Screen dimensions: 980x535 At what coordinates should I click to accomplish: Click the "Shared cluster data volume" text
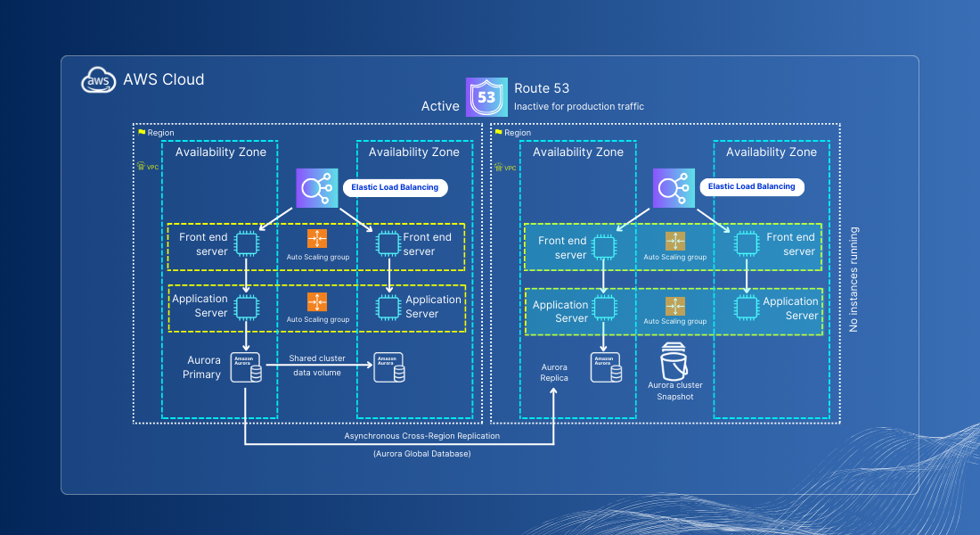click(x=317, y=366)
